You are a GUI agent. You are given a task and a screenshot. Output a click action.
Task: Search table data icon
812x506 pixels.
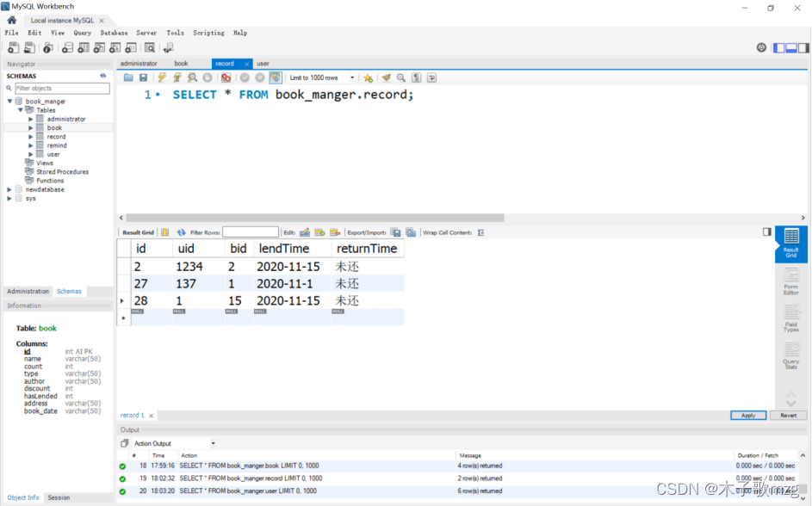[x=150, y=47]
